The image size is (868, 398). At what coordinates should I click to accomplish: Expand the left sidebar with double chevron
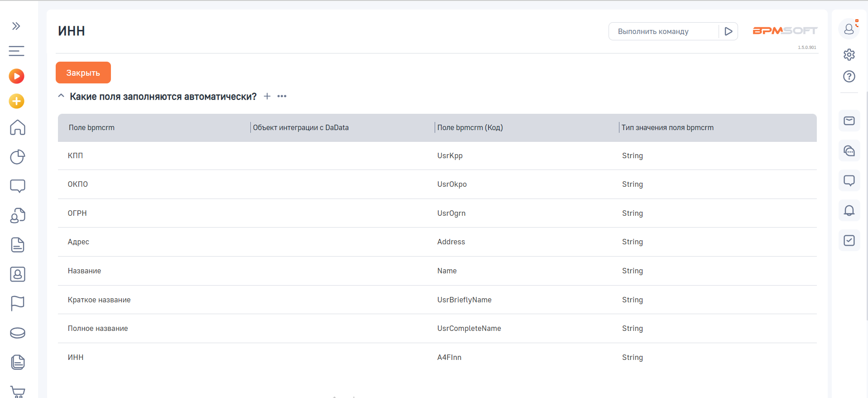pos(16,26)
